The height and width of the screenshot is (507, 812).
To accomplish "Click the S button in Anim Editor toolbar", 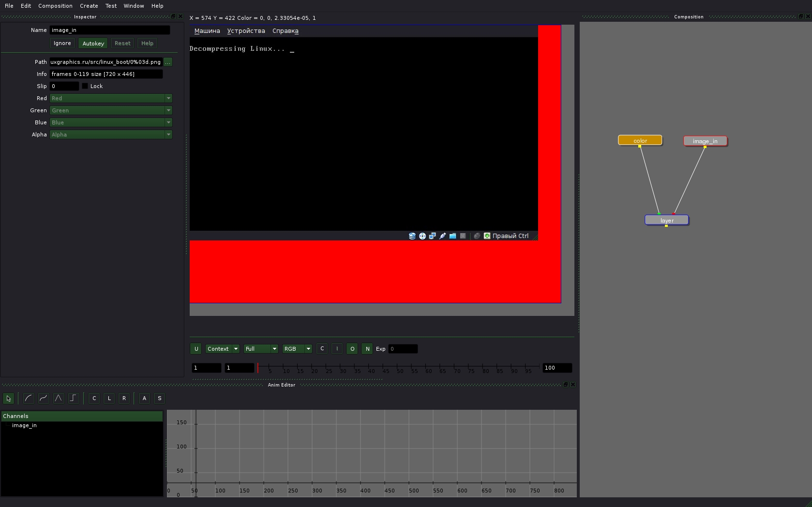I will click(x=160, y=398).
